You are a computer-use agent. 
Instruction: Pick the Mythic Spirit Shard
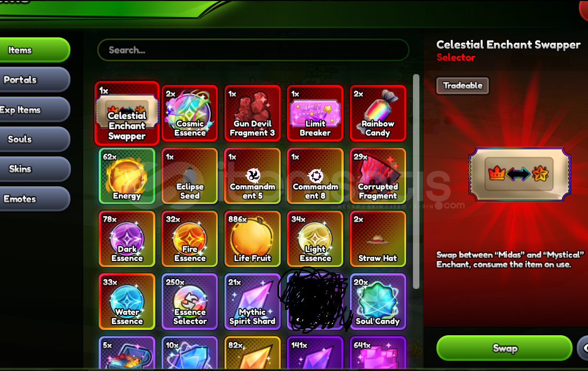click(x=252, y=302)
